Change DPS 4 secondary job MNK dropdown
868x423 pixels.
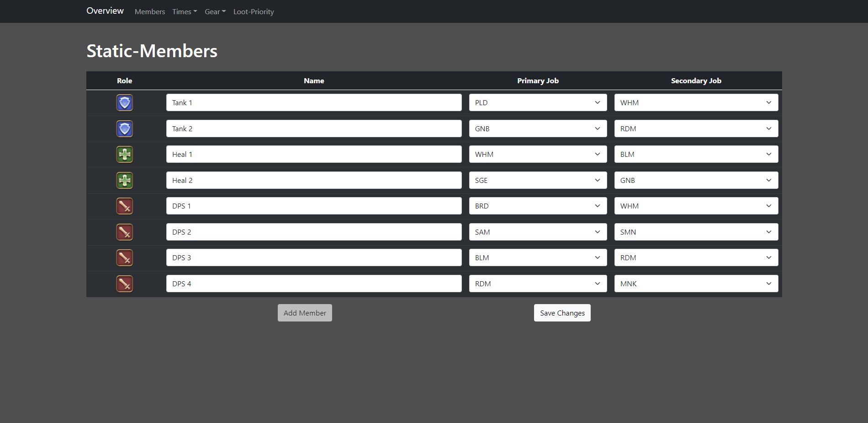[696, 284]
